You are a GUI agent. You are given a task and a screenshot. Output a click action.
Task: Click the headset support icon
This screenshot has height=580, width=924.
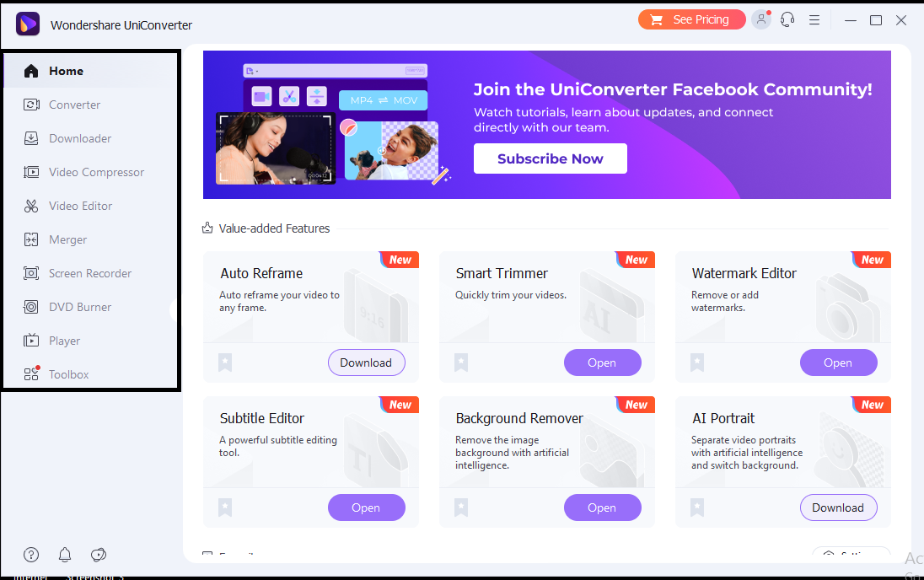pos(787,20)
